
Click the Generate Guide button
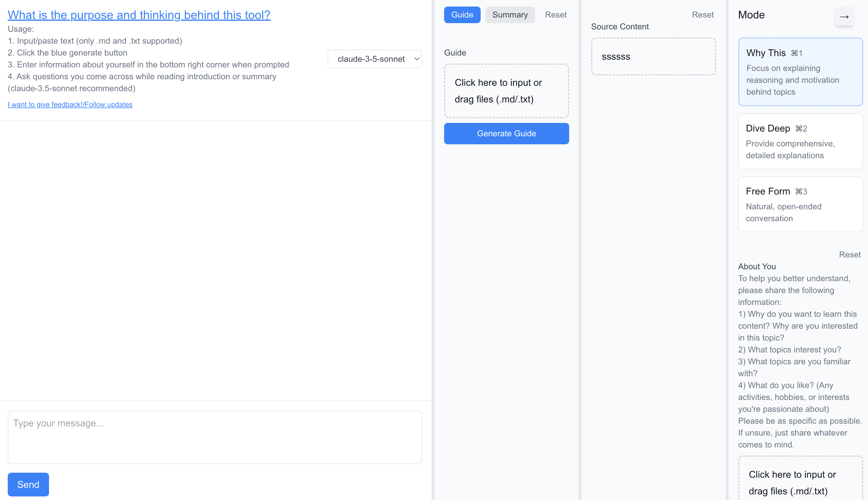(x=506, y=134)
